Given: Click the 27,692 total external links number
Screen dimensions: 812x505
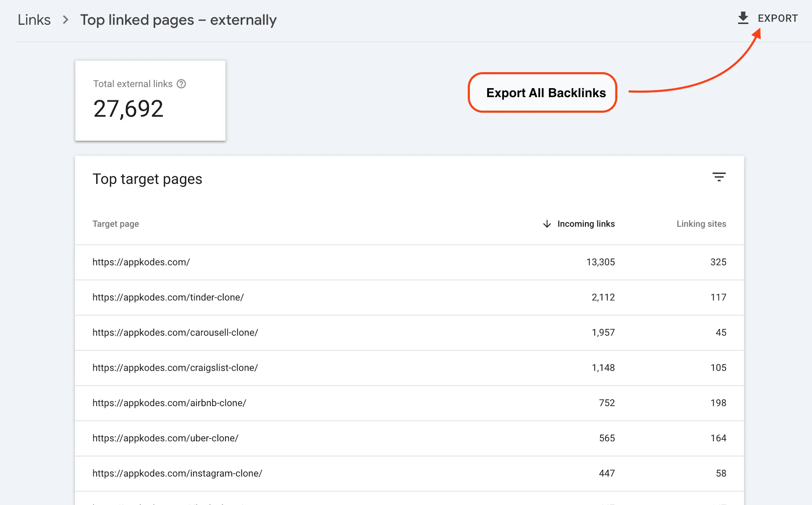Looking at the screenshot, I should pyautogui.click(x=128, y=109).
